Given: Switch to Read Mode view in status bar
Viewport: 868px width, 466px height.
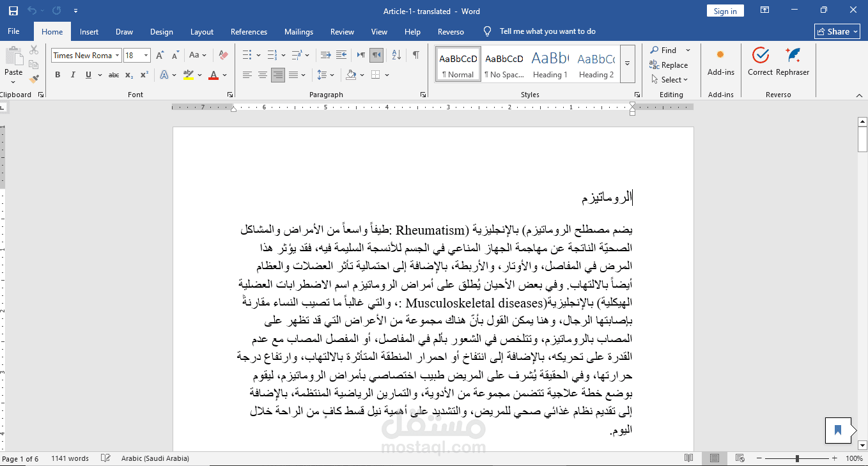Looking at the screenshot, I should coord(688,458).
